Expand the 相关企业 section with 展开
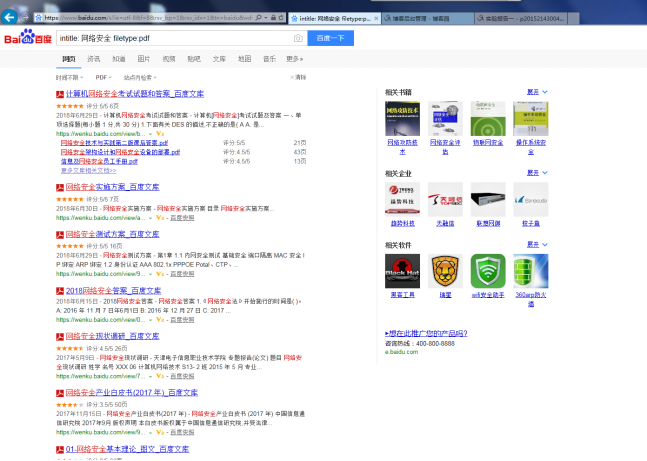Image resolution: width=647 pixels, height=461 pixels. (537, 173)
